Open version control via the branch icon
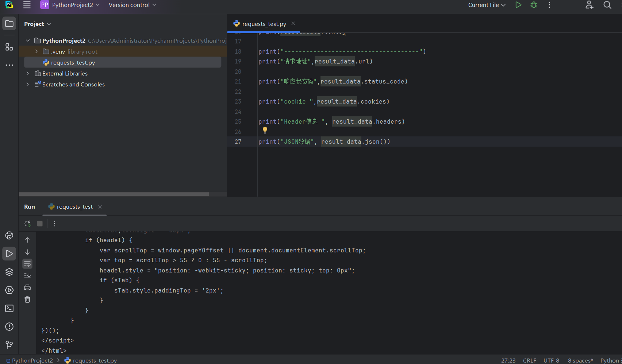 point(9,345)
